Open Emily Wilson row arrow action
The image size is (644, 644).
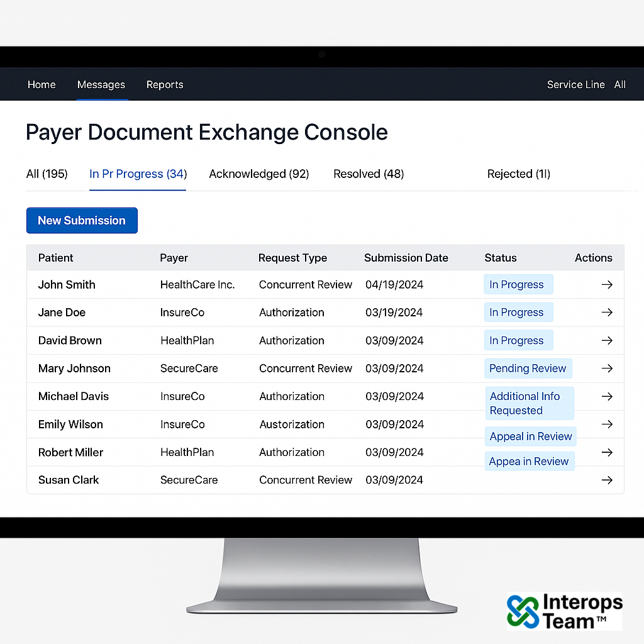pos(607,425)
